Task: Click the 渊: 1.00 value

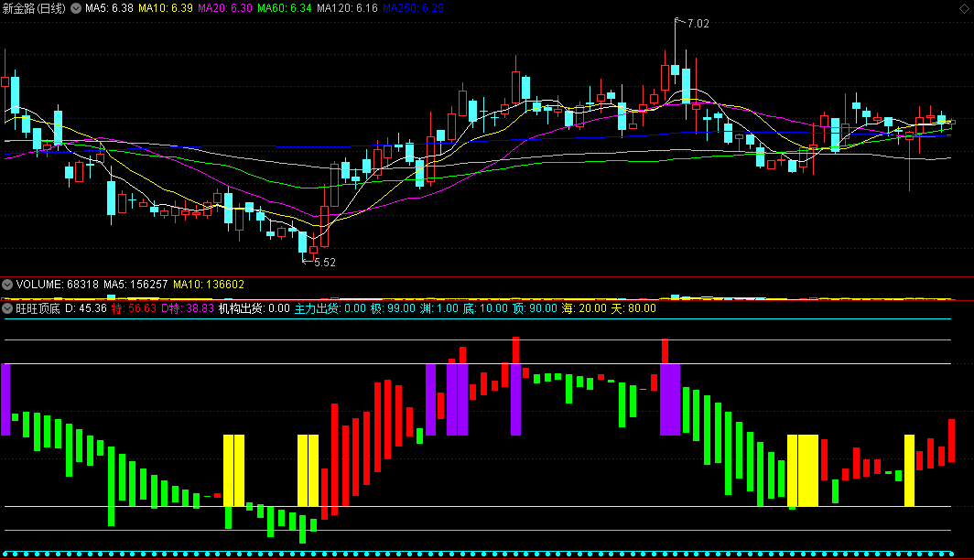Action: click(439, 308)
